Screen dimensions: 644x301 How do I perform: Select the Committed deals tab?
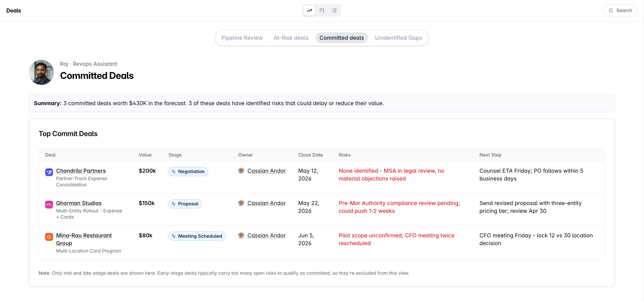[x=341, y=38]
